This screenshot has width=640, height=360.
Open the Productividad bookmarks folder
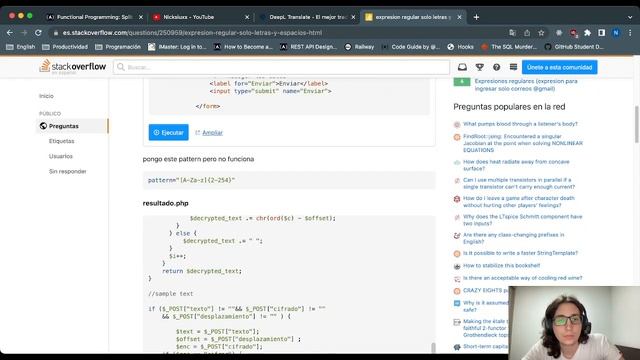point(65,47)
